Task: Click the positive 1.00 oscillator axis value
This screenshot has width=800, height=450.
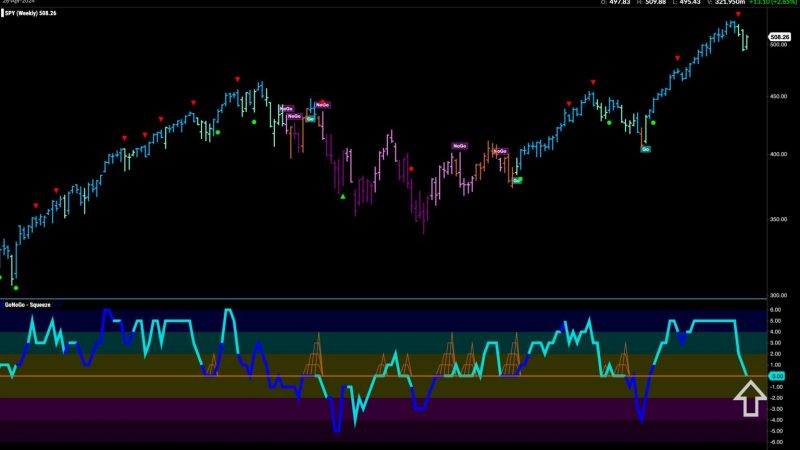Action: (x=776, y=365)
